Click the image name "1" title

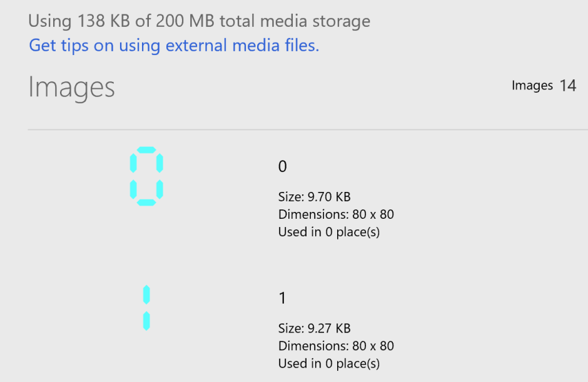click(x=282, y=298)
